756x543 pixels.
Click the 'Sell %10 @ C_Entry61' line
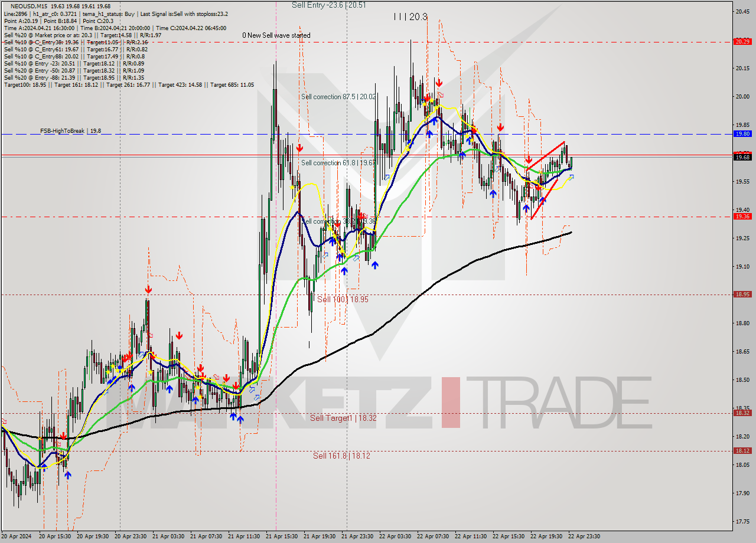[x=76, y=49]
